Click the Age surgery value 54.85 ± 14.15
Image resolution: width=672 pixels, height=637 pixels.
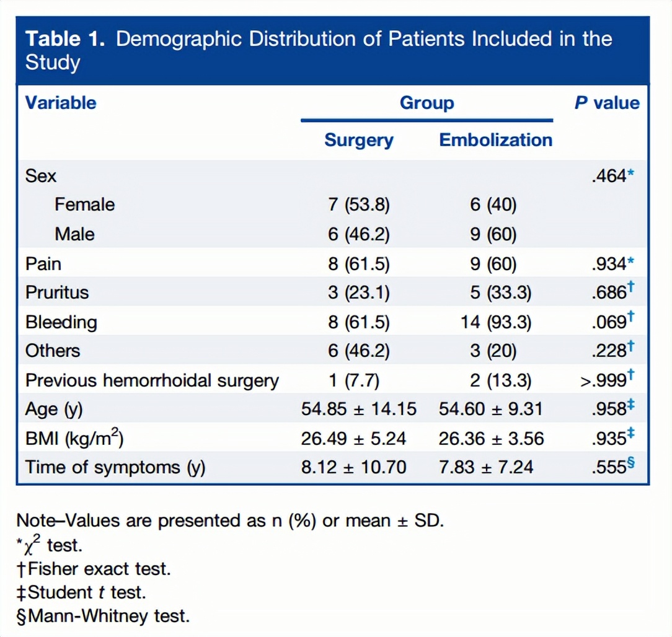click(x=359, y=409)
